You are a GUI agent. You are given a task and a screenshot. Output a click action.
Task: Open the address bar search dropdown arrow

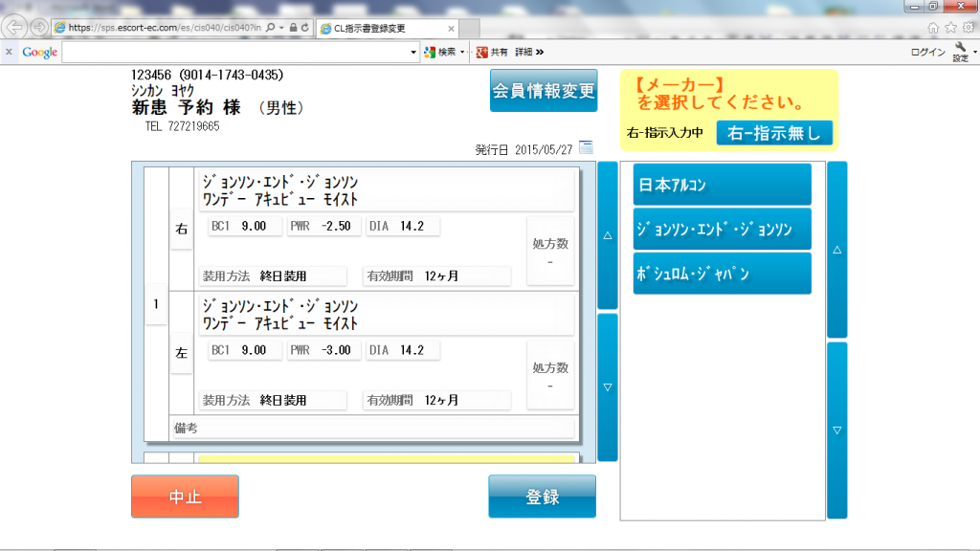[282, 28]
